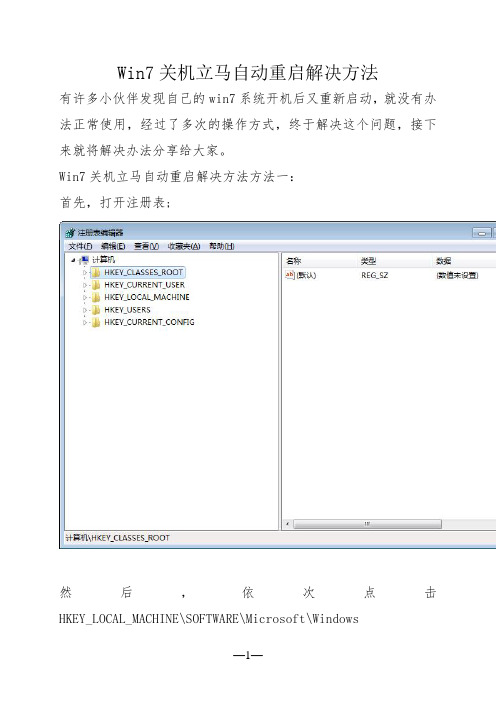Click the registry path text HKEY_LOCAL_MACHINE\SOFTWARE\Microsoft\Windows
The height and width of the screenshot is (702, 496).
click(209, 619)
